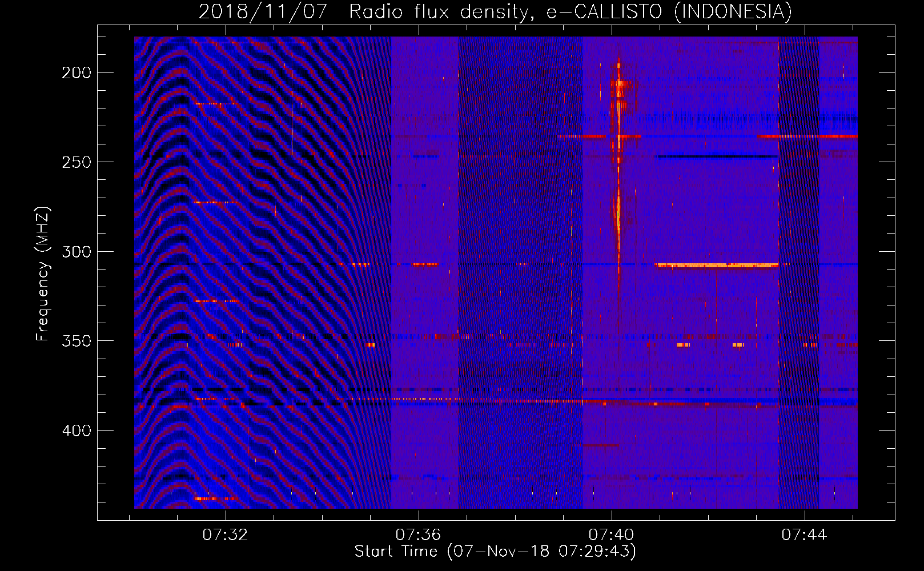The height and width of the screenshot is (571, 924).
Task: Click the 07:44 time tick label
Action: [x=805, y=535]
